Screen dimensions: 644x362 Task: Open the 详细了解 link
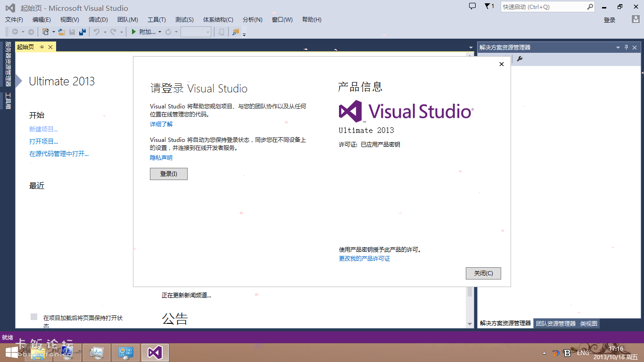[x=161, y=124]
